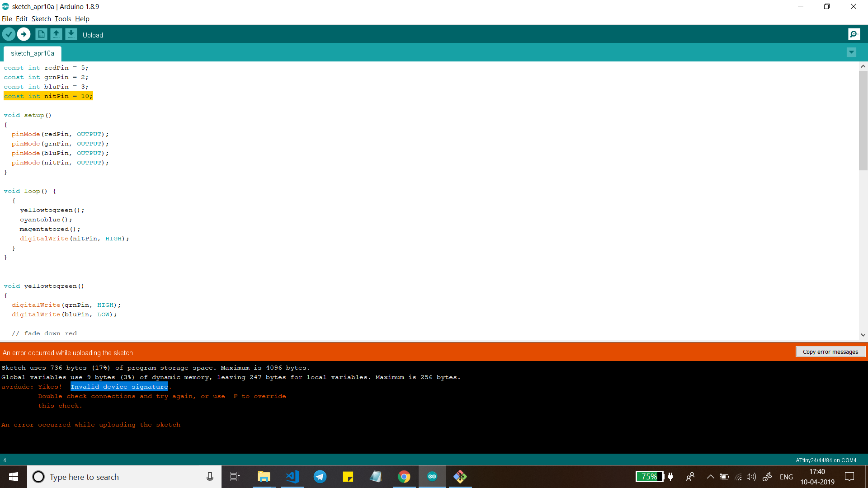This screenshot has height=488, width=868.
Task: Open the Sketch menu
Action: (41, 19)
